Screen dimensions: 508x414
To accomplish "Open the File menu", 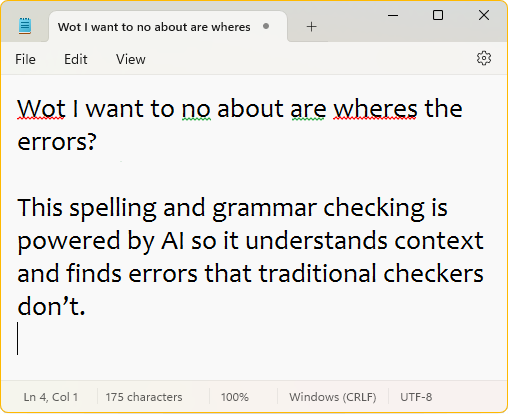I will tap(25, 59).
